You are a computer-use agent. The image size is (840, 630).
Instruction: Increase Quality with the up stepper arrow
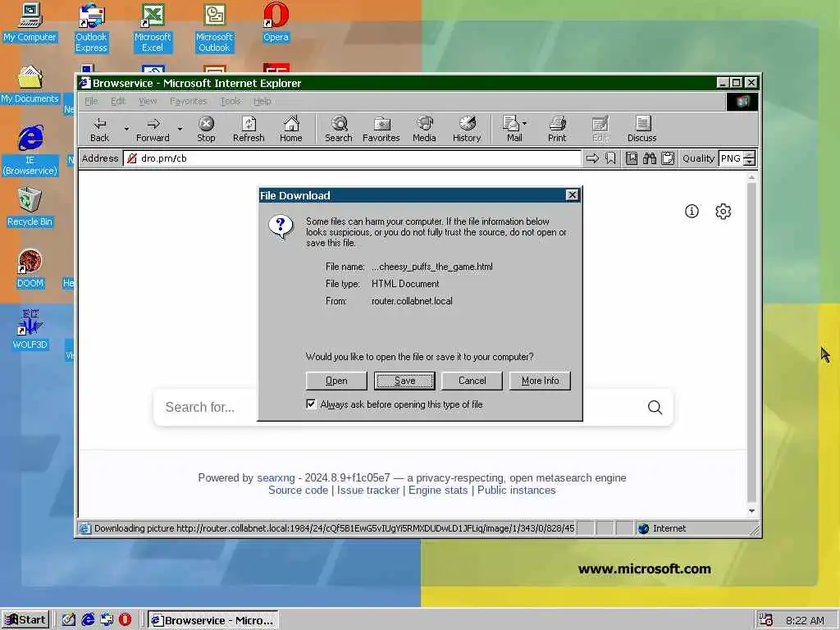coord(750,154)
